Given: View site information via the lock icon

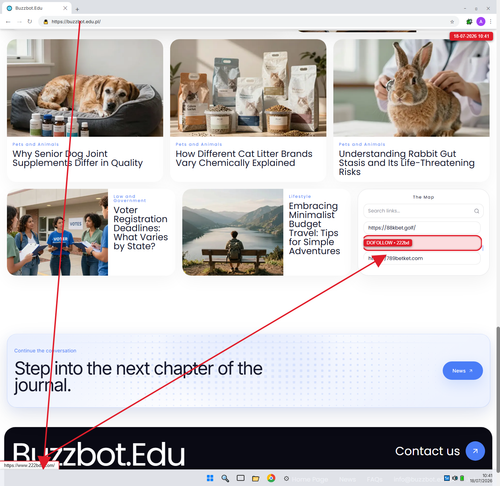Looking at the screenshot, I should [x=46, y=22].
